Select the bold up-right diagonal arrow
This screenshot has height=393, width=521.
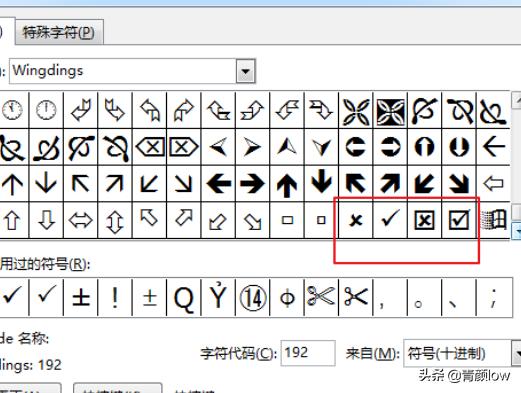390,183
